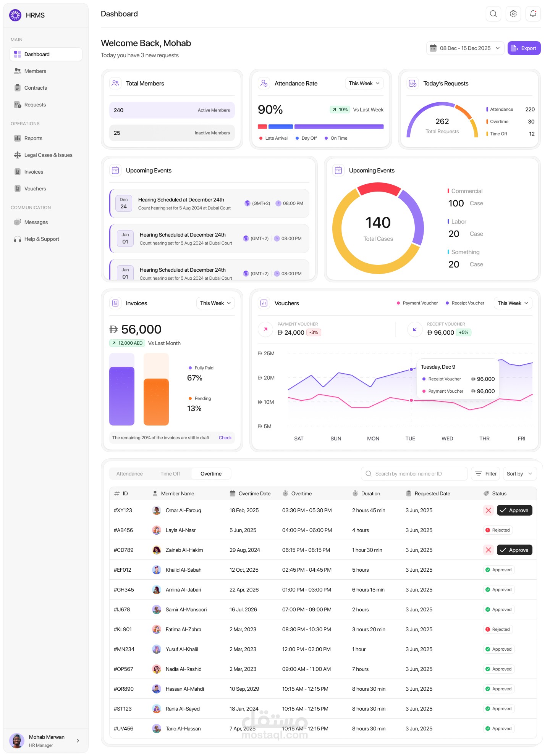Open Help & Support in sidebar
The height and width of the screenshot is (756, 550).
46,239
